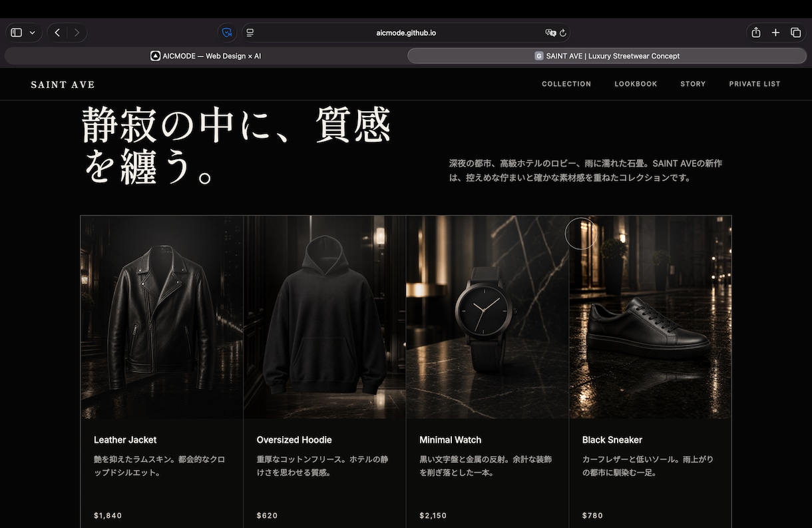Open the Oversized Hoodie product image
The width and height of the screenshot is (812, 528).
point(325,317)
